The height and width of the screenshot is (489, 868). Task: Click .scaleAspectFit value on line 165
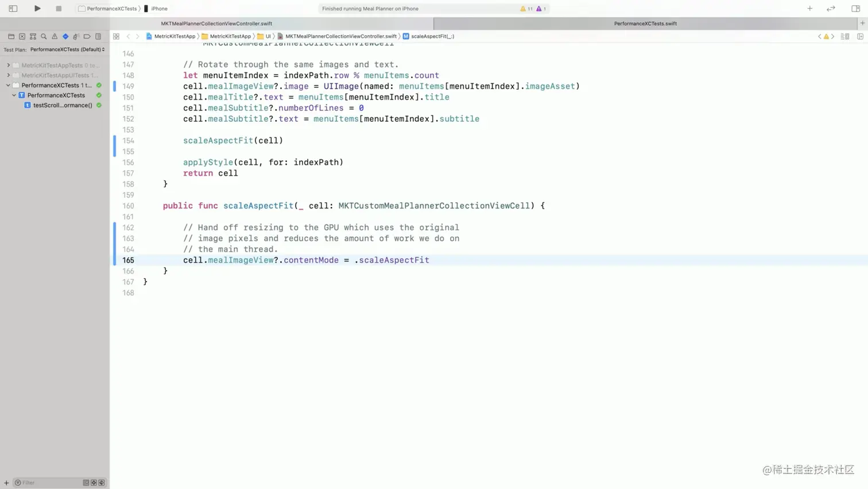(x=392, y=260)
